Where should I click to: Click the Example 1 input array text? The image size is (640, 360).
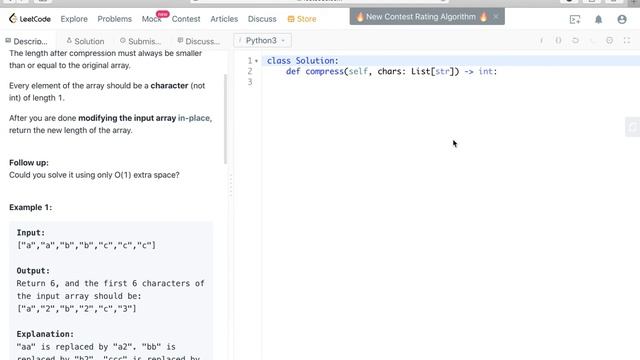[x=86, y=245]
